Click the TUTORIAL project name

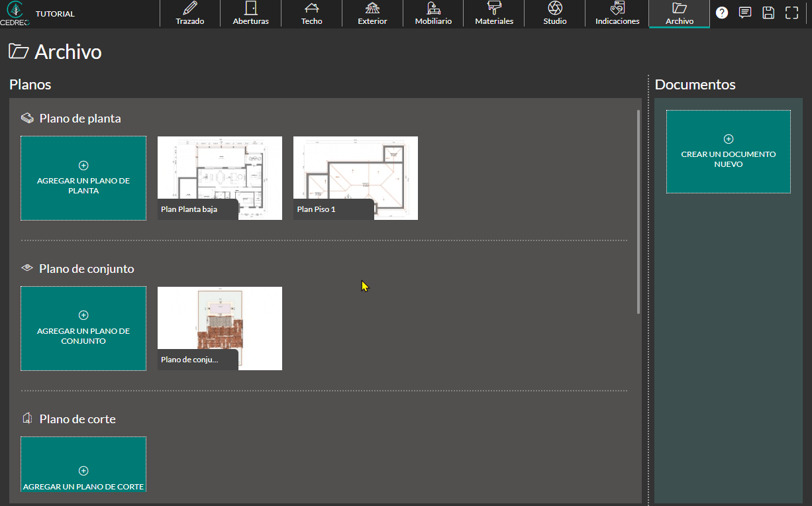click(55, 14)
